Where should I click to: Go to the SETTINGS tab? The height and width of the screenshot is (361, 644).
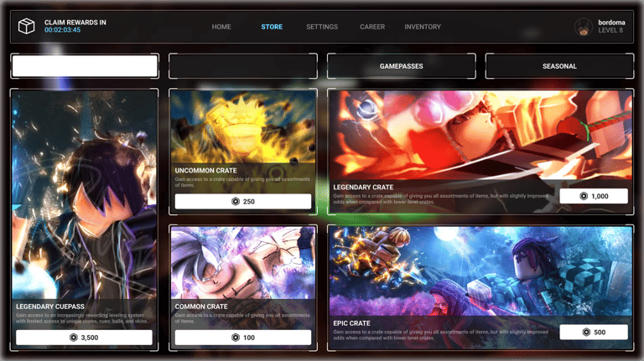click(x=322, y=27)
